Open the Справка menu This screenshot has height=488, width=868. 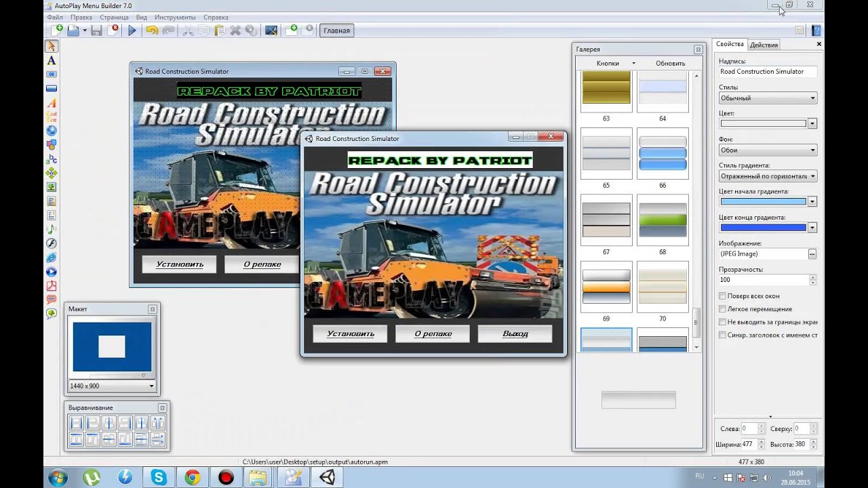pyautogui.click(x=216, y=17)
